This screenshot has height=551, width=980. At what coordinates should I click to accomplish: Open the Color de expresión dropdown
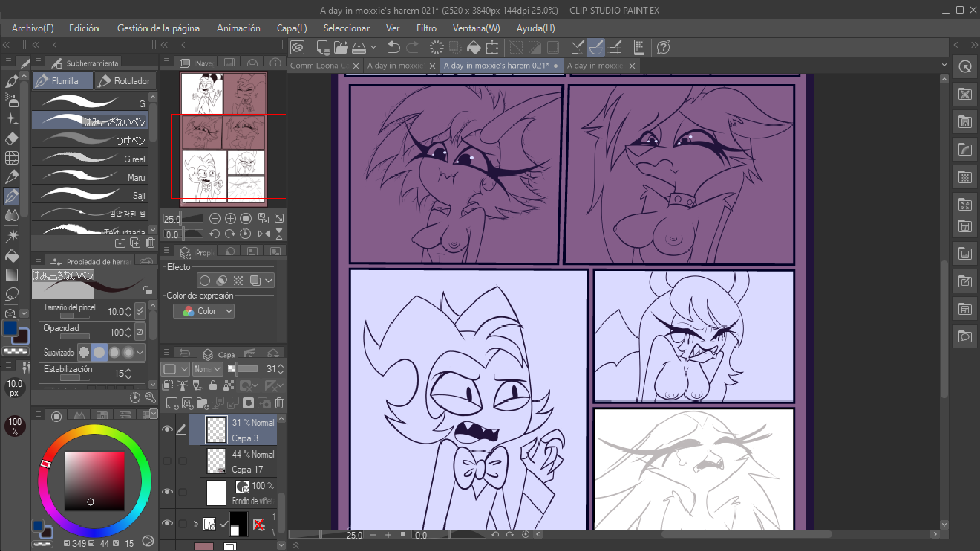coord(204,311)
